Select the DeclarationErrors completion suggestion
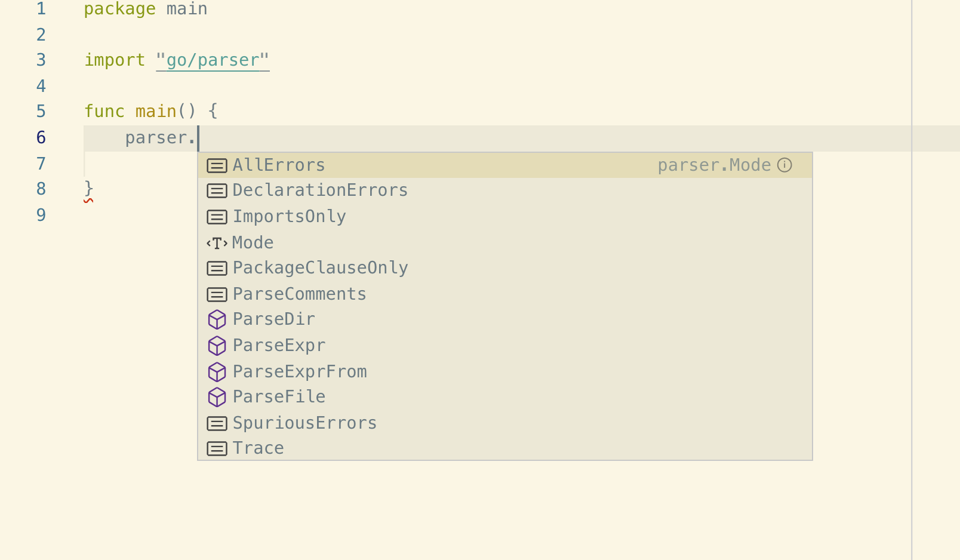 click(320, 190)
